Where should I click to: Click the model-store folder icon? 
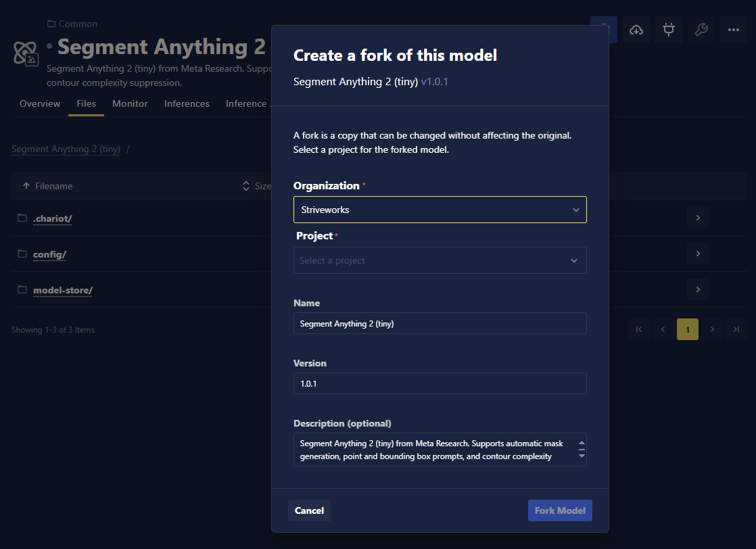pyautogui.click(x=22, y=289)
